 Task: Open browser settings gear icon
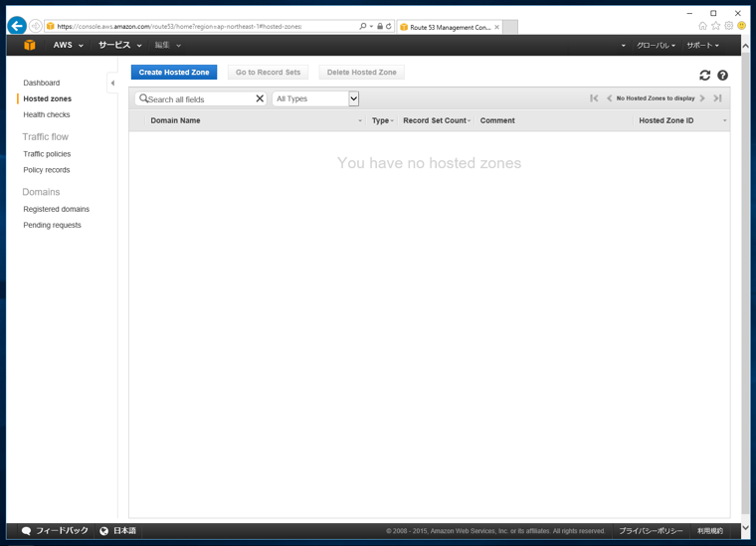729,26
